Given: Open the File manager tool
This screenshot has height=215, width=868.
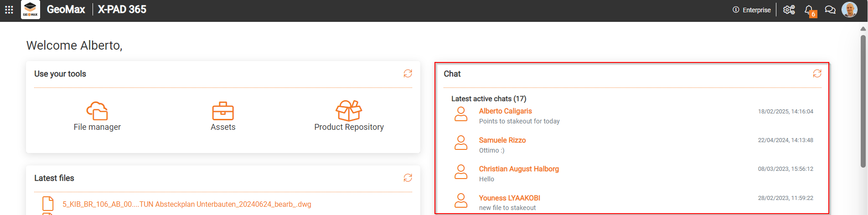Looking at the screenshot, I should tap(97, 117).
